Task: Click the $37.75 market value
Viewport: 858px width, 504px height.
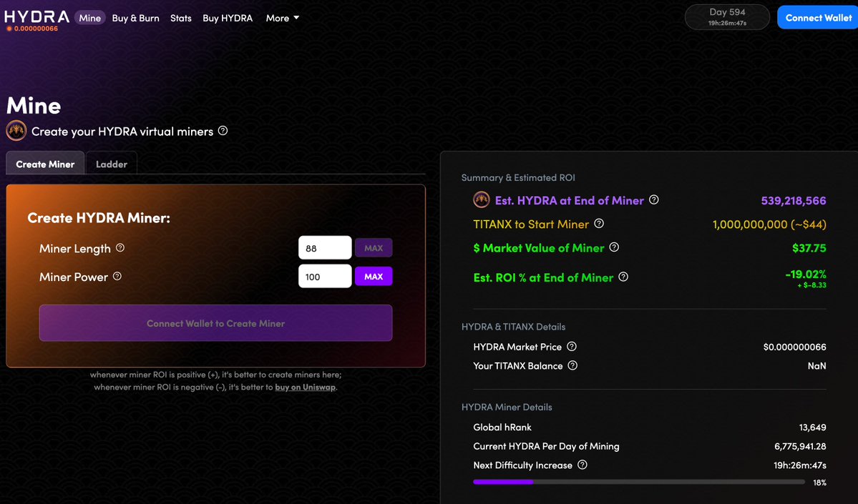Action: click(809, 247)
